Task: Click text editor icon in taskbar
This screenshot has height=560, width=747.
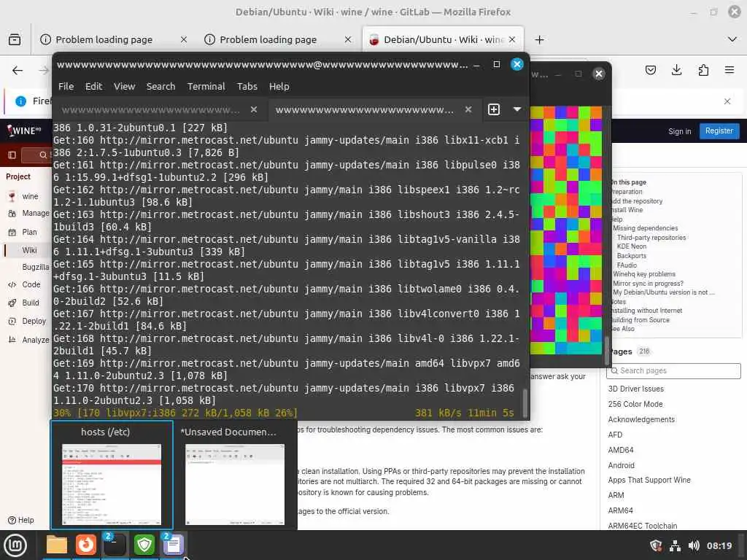Action: (173, 545)
